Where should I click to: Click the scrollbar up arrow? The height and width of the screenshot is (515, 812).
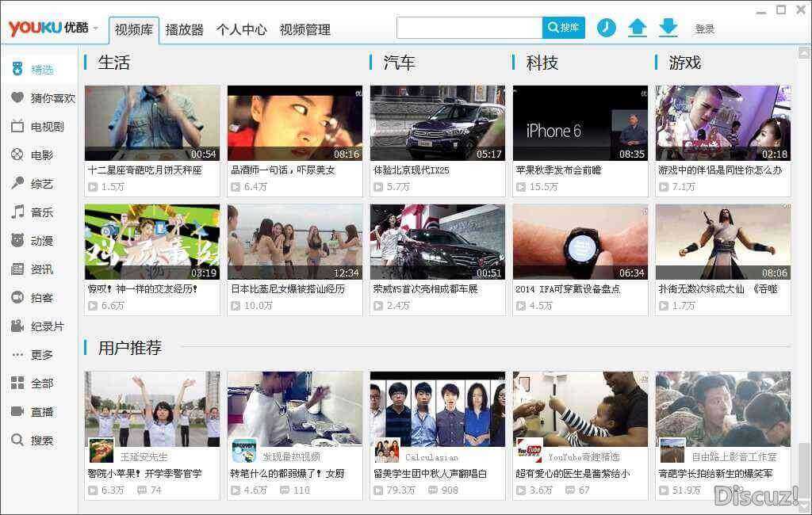tap(804, 52)
